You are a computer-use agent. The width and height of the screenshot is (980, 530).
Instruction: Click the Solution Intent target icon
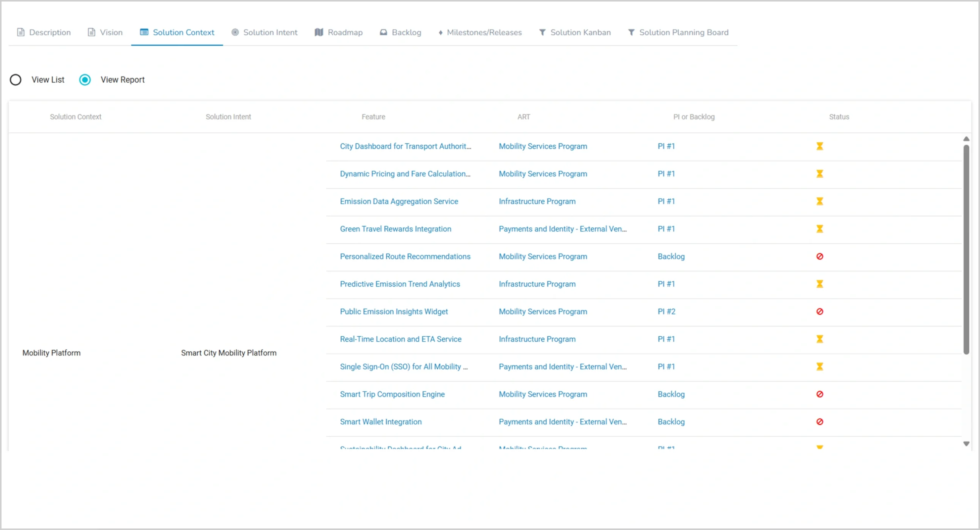tap(235, 32)
